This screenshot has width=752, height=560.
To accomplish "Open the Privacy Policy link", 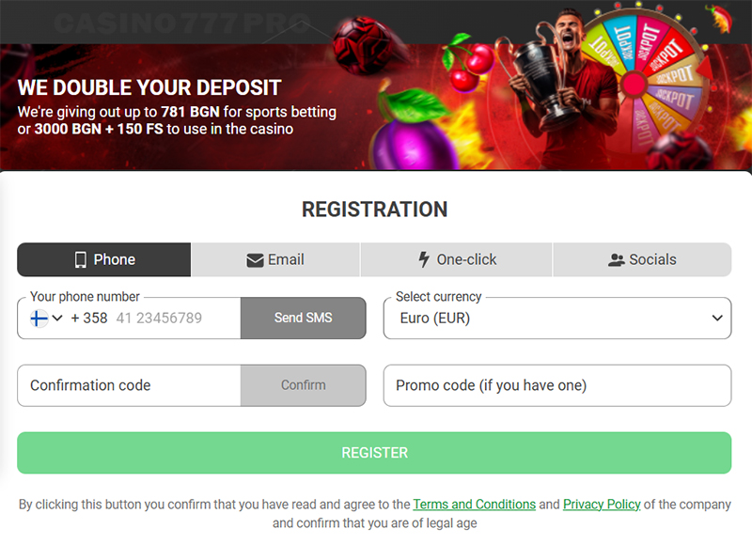I will (602, 504).
